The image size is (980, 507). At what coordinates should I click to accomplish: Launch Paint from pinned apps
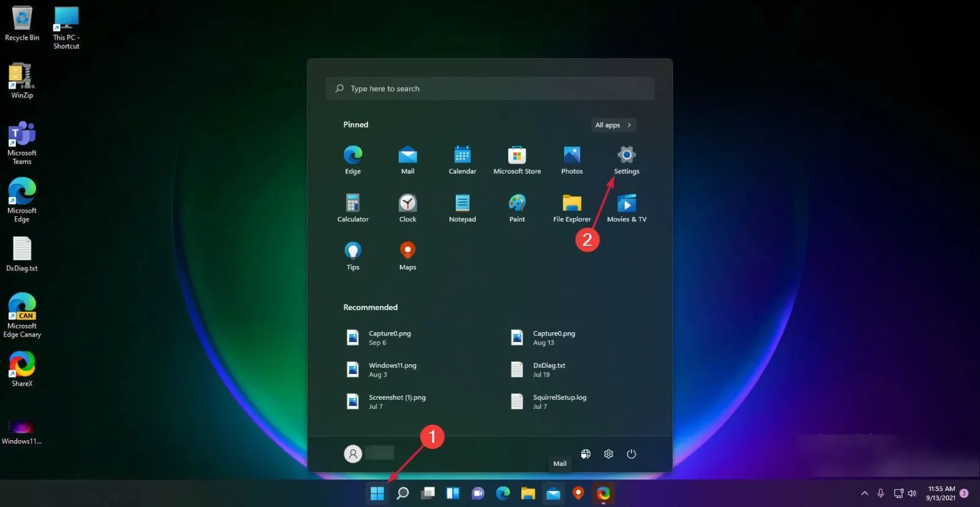517,208
